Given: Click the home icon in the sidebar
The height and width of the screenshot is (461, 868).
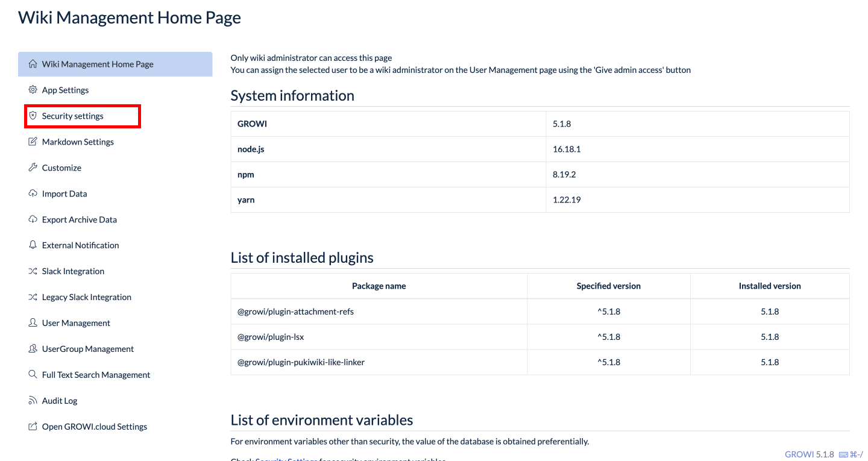Looking at the screenshot, I should click(x=33, y=64).
